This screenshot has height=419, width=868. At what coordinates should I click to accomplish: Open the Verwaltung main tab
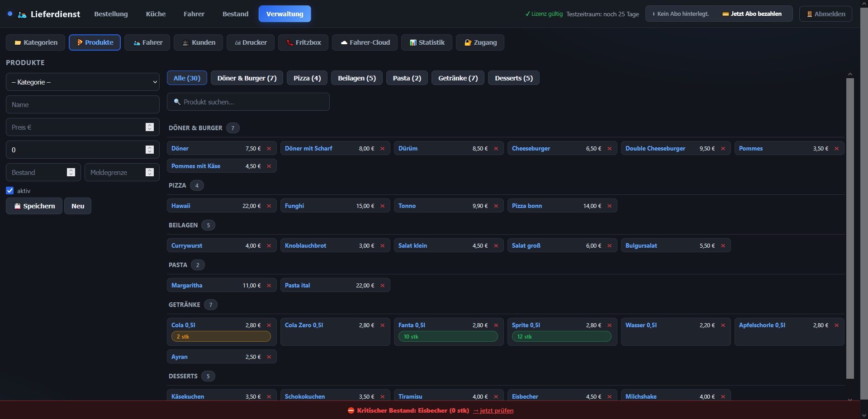(285, 14)
